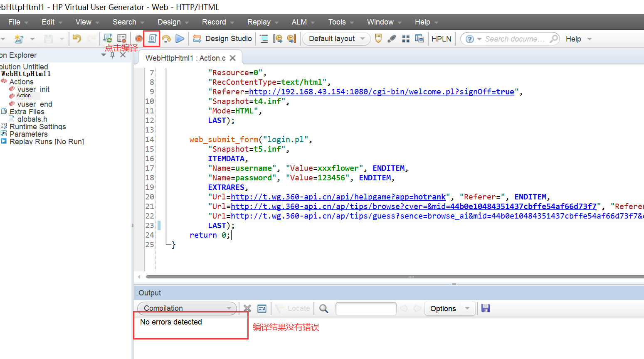Screen dimensions: 644x359
Task: Open the ALM menu
Action: pyautogui.click(x=303, y=22)
